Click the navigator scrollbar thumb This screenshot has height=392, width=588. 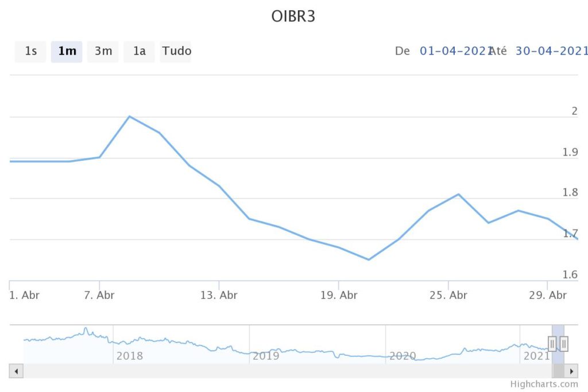click(558, 371)
